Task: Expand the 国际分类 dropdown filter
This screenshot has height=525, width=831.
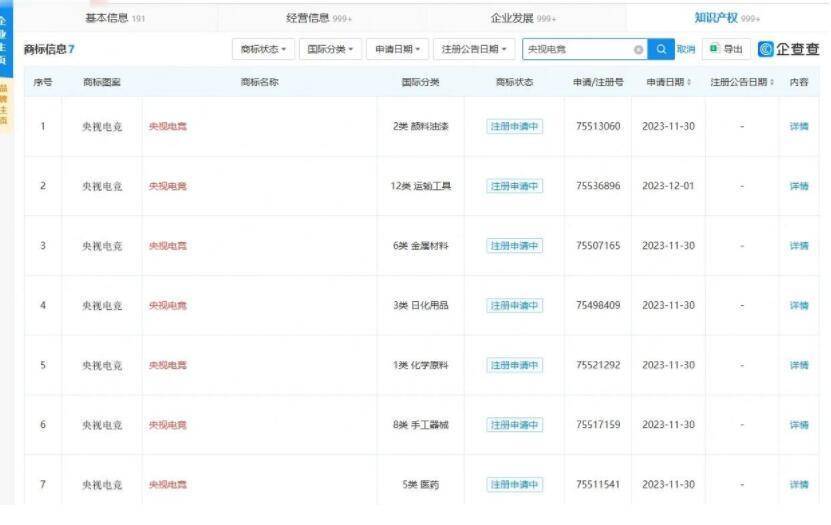Action: click(x=330, y=49)
